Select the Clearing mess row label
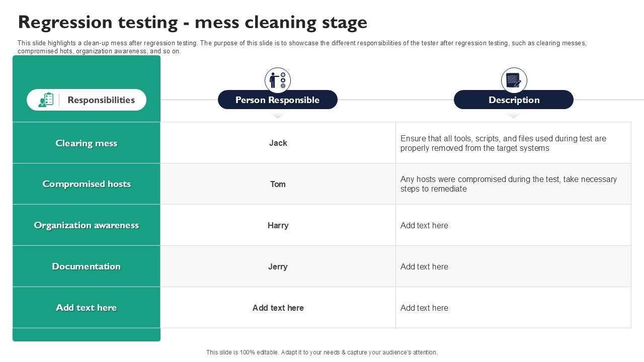This screenshot has height=362, width=644. point(87,143)
